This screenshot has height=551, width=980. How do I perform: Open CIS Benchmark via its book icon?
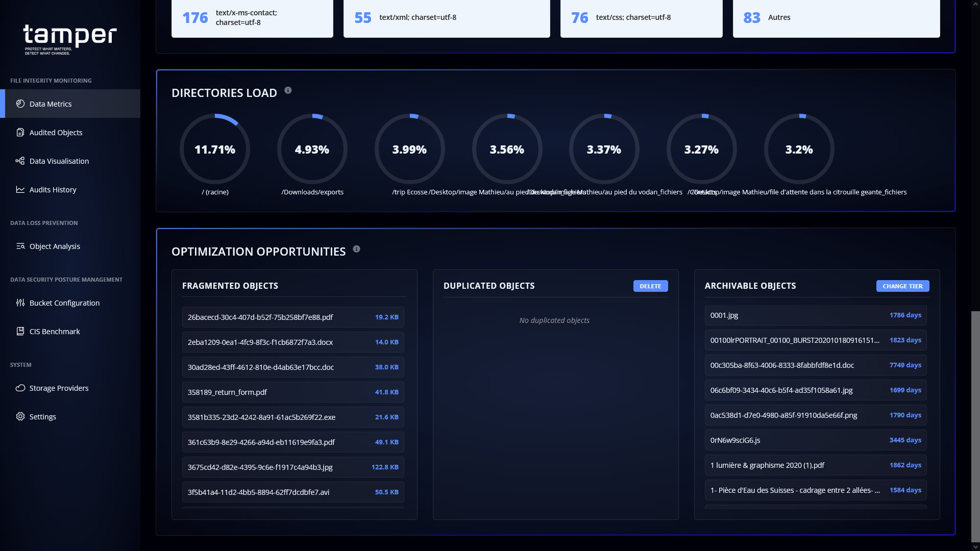click(x=20, y=331)
